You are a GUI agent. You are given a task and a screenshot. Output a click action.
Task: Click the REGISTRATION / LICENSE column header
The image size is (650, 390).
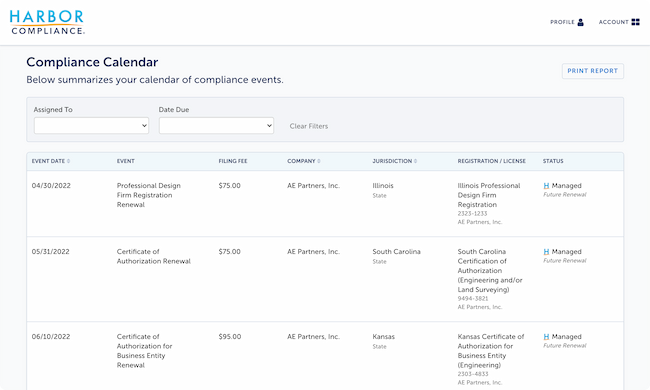[492, 161]
